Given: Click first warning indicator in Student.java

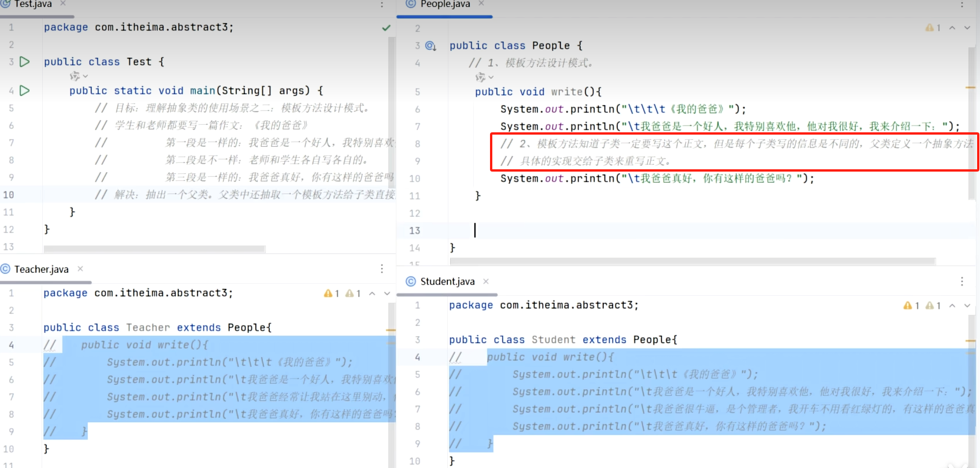Looking at the screenshot, I should pyautogui.click(x=911, y=306).
